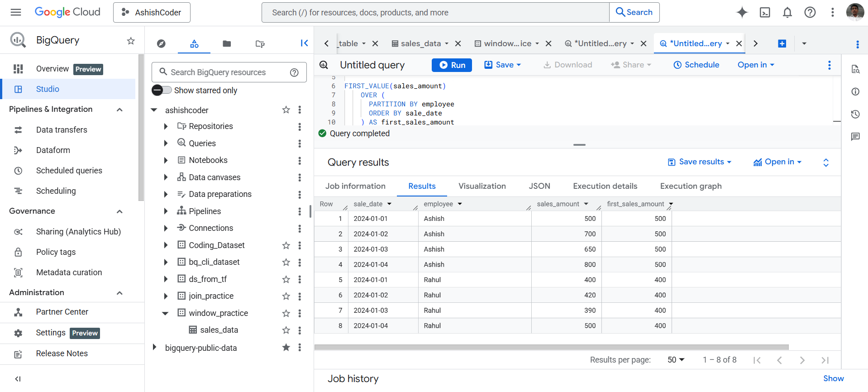
Task: Star the sales_data table
Action: tap(286, 330)
